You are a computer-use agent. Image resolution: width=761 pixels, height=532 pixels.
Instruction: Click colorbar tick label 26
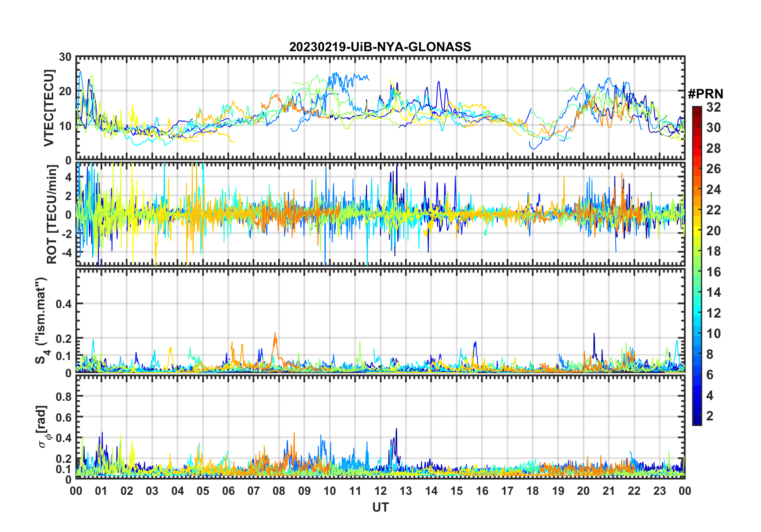[713, 169]
